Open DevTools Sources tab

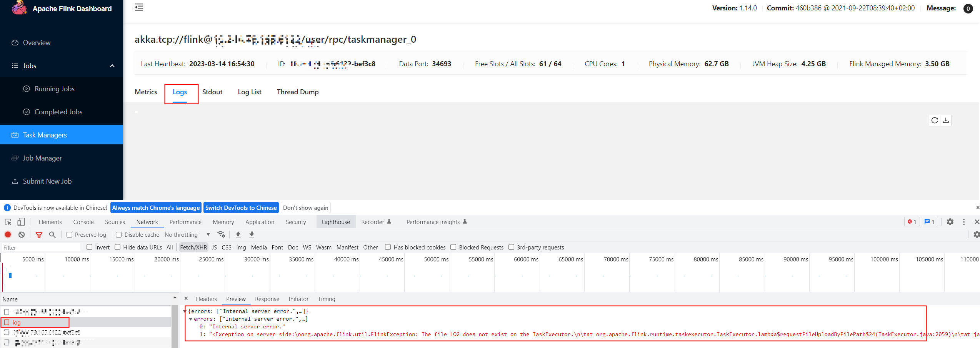click(115, 222)
